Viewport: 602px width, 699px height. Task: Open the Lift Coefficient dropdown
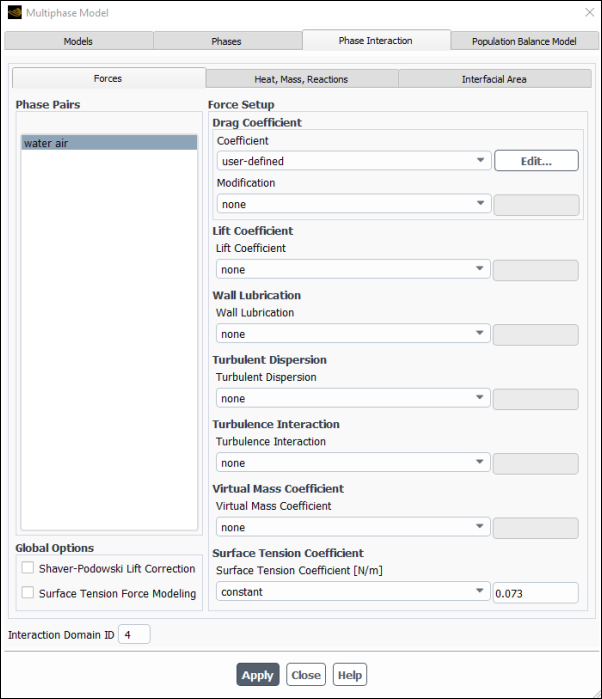[353, 269]
